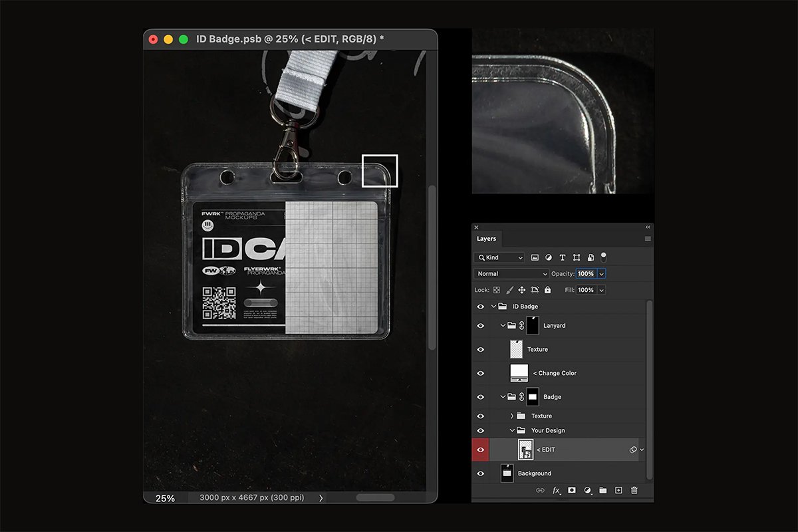This screenshot has height=532, width=798.
Task: Create a new layer
Action: 618,490
